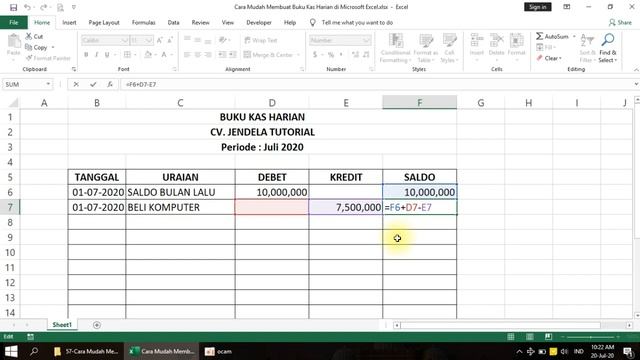640x360 pixels.
Task: Click cell BELI KOMPUTER
Action: click(x=180, y=207)
